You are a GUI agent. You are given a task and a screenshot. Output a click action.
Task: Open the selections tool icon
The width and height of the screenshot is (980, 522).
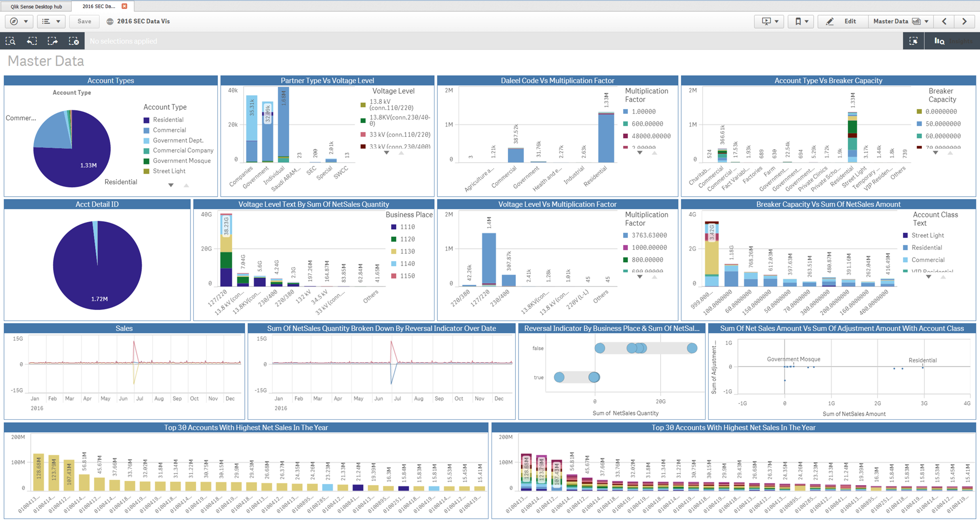click(913, 41)
